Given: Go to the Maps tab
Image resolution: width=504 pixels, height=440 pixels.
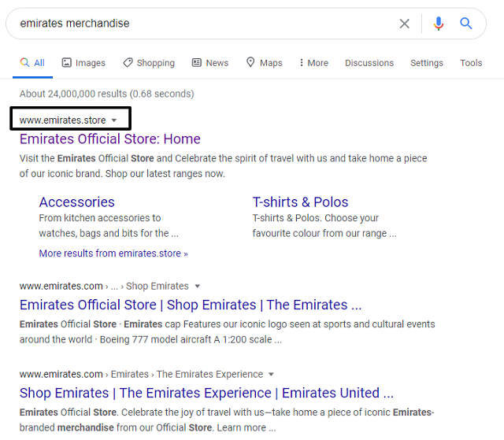Looking at the screenshot, I should [264, 63].
